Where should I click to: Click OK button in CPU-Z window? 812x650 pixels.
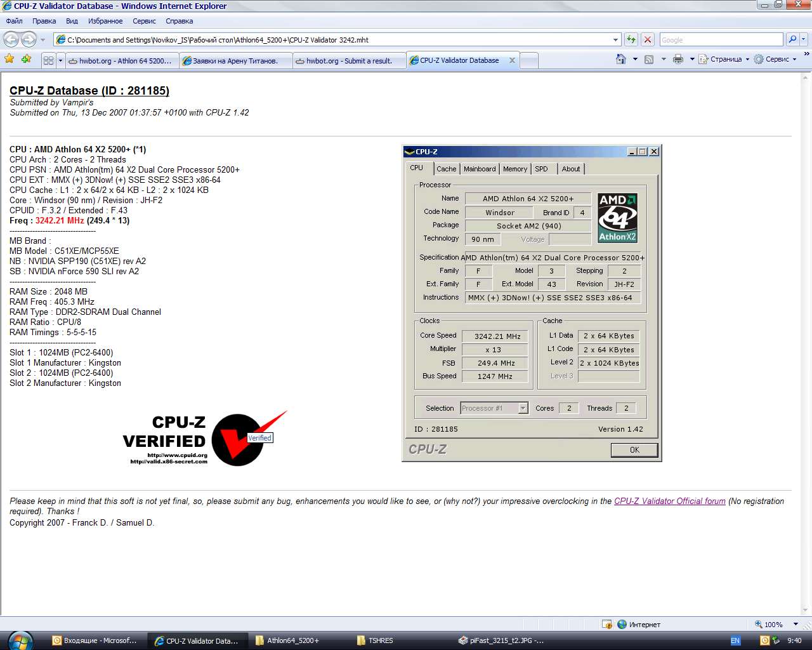point(634,449)
